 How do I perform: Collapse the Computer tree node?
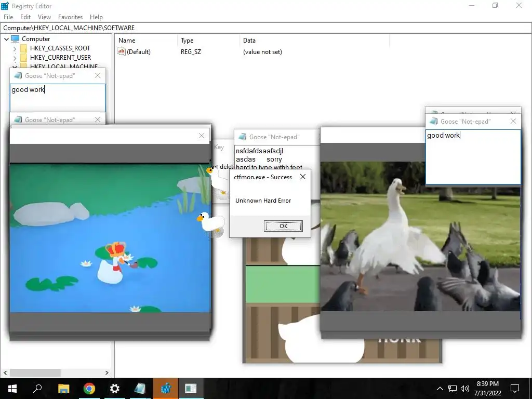click(x=6, y=39)
